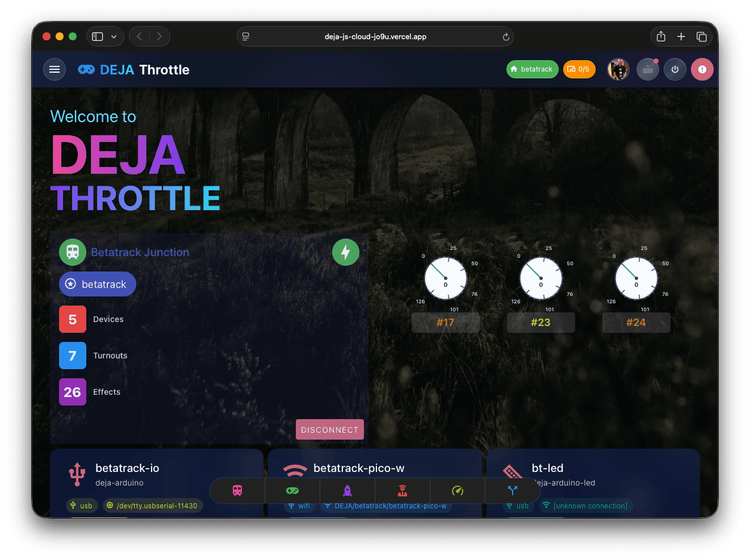Click the green betatrack home pill
750x560 pixels.
coord(532,69)
